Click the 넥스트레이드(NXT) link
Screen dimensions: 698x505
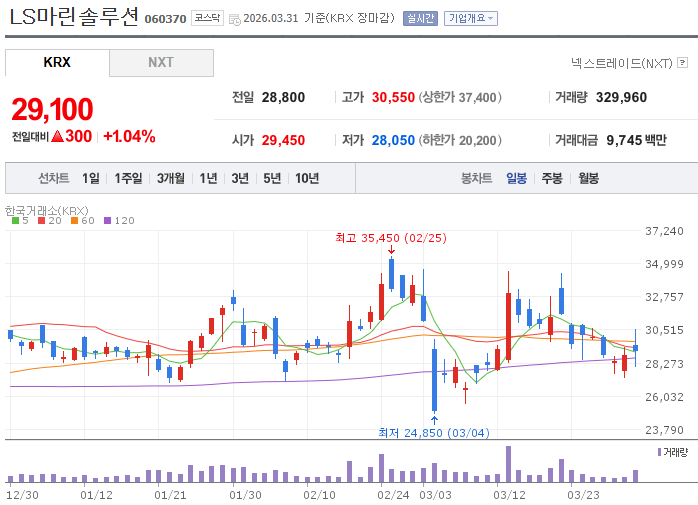pyautogui.click(x=622, y=63)
